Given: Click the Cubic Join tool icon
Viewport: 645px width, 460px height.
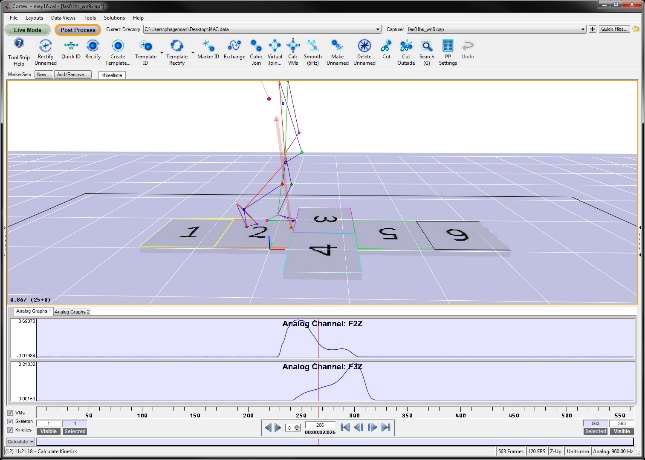Looking at the screenshot, I should pyautogui.click(x=256, y=46).
